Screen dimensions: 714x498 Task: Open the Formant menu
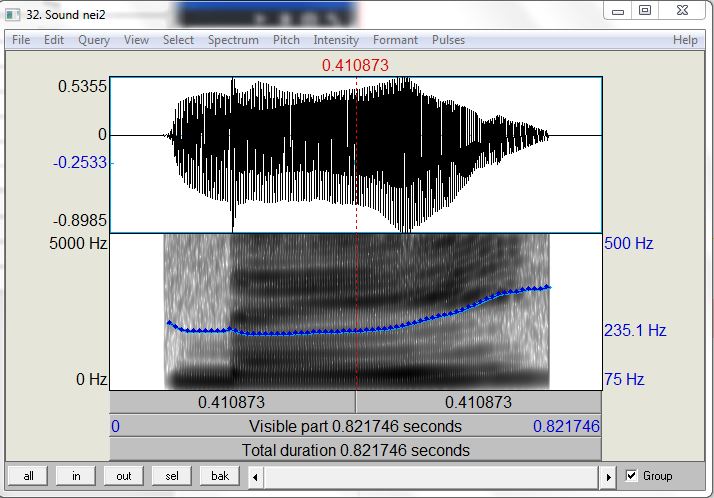pos(395,40)
